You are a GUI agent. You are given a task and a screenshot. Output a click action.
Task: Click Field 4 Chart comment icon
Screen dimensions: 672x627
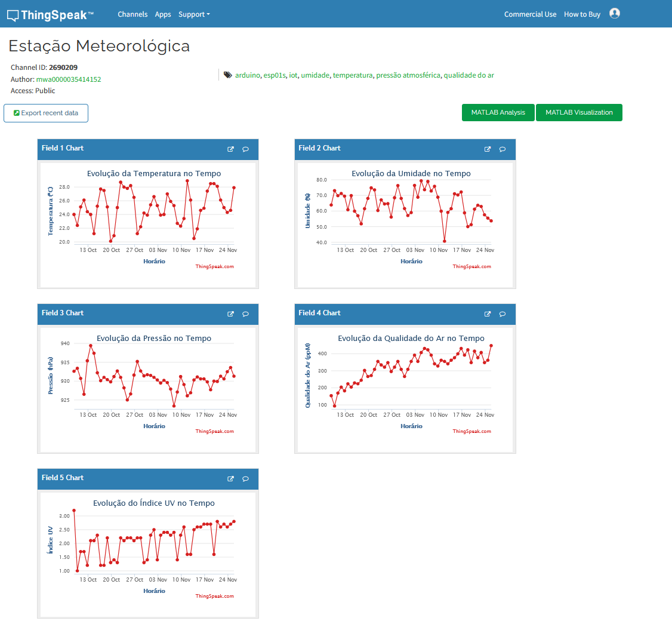(503, 314)
